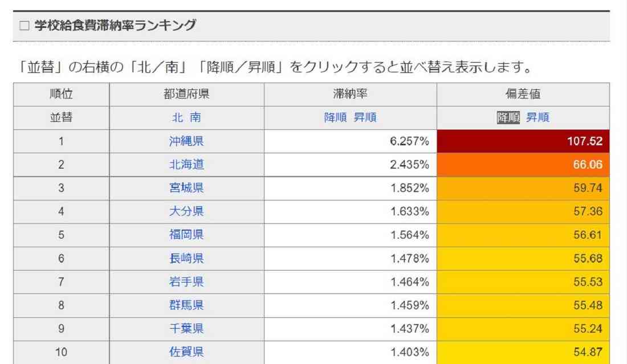The width and height of the screenshot is (627, 364).
Task: Open the 長崎県 link
Action: pyautogui.click(x=186, y=258)
